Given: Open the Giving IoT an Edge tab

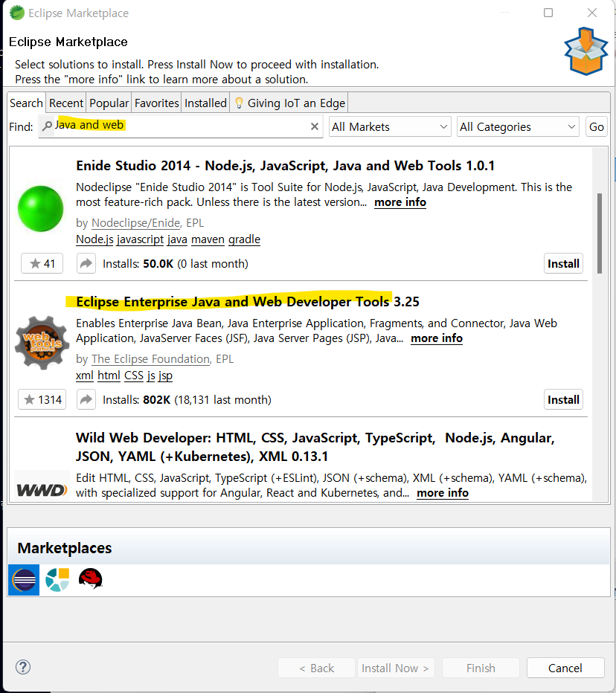Looking at the screenshot, I should 289,103.
